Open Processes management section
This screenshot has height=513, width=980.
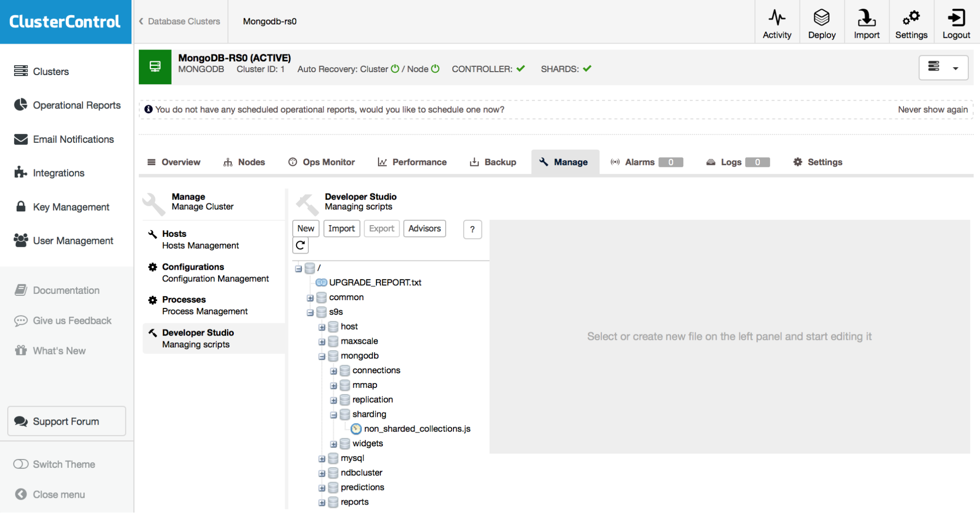[x=214, y=305]
